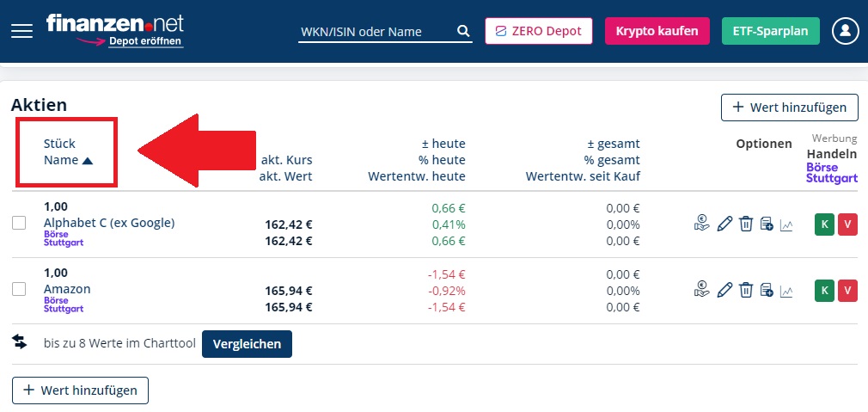The height and width of the screenshot is (412, 868).
Task: Select the Amazon checkbox
Action: click(x=19, y=289)
